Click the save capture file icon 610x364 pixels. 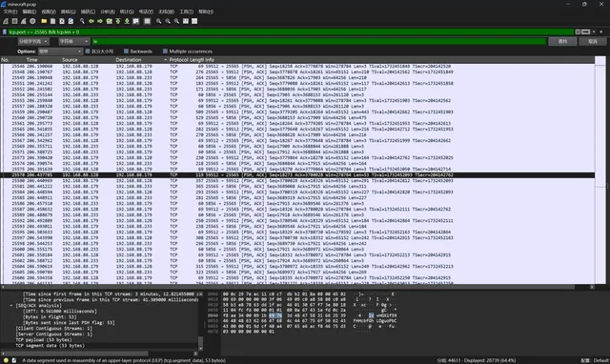(x=53, y=21)
